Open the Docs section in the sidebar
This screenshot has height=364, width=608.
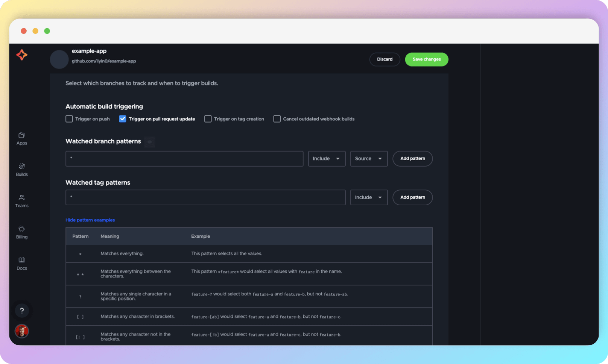(21, 263)
